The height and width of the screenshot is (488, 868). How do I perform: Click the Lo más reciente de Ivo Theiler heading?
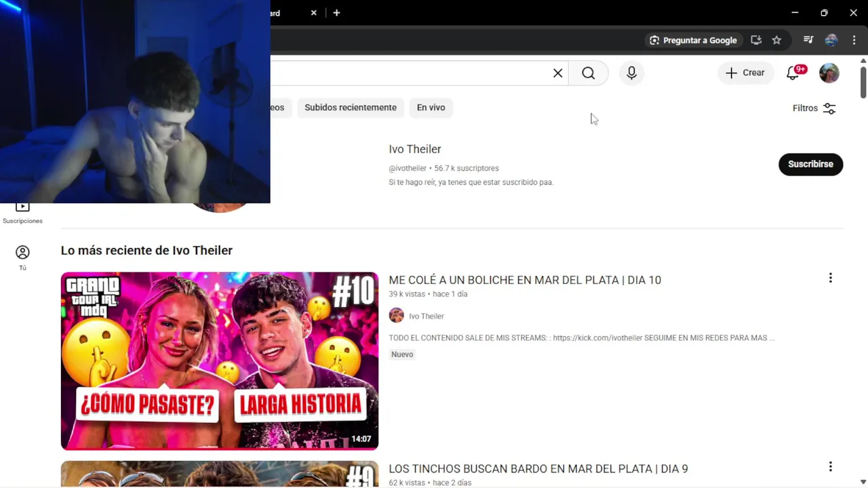(x=146, y=250)
